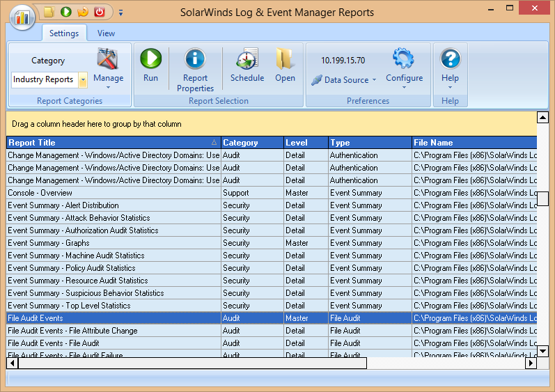Click Master level cell in Event Summary Graphs row
The width and height of the screenshot is (555, 392).
(306, 243)
